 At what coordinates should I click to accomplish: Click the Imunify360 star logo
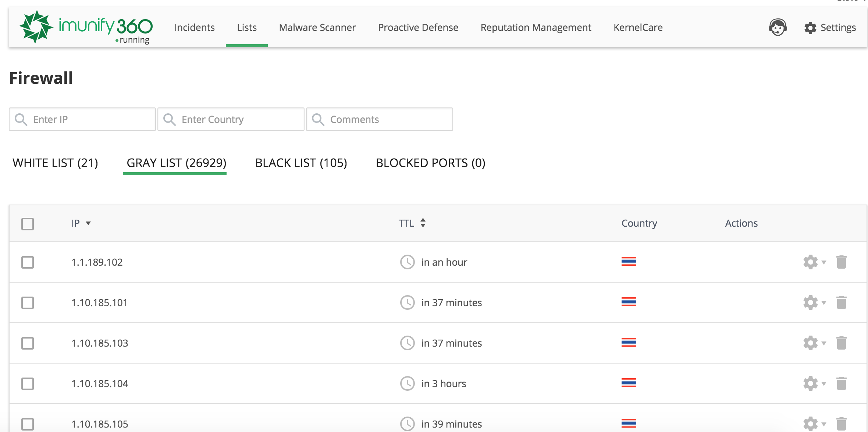(36, 27)
